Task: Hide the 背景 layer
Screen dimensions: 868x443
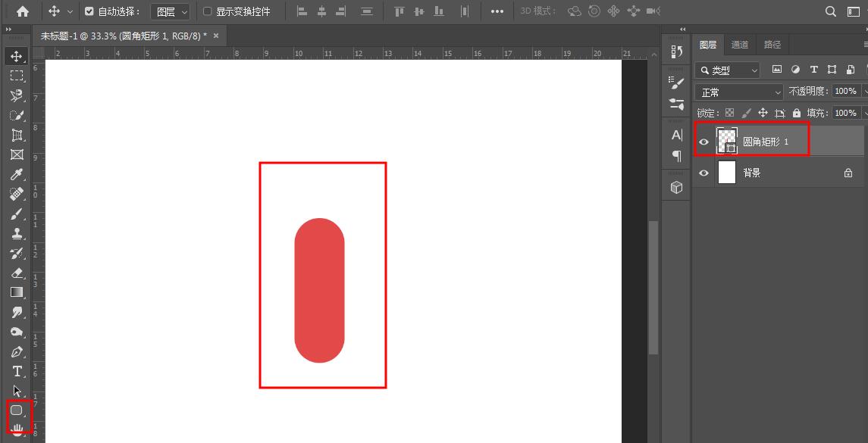Action: [x=703, y=172]
